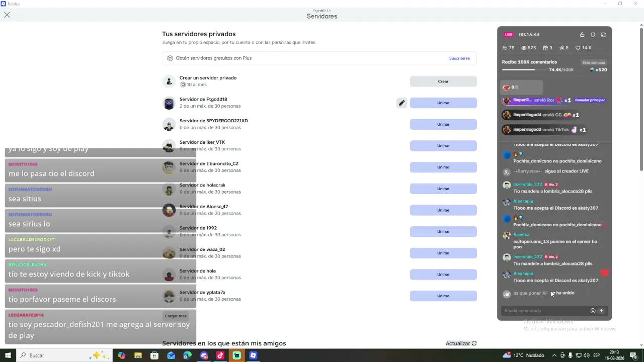Viewport: 644px width, 362px height.
Task: Click the x520 diamonds reward counter
Action: tap(598, 70)
